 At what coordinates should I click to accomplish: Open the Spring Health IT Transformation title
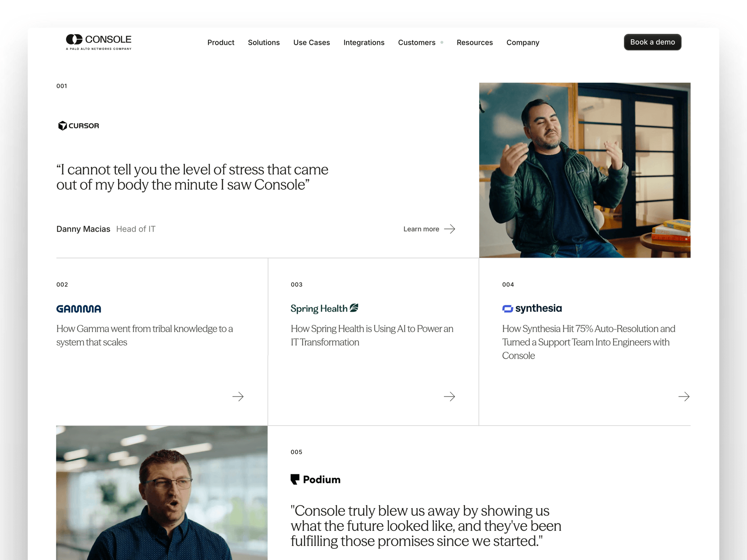[x=372, y=335]
